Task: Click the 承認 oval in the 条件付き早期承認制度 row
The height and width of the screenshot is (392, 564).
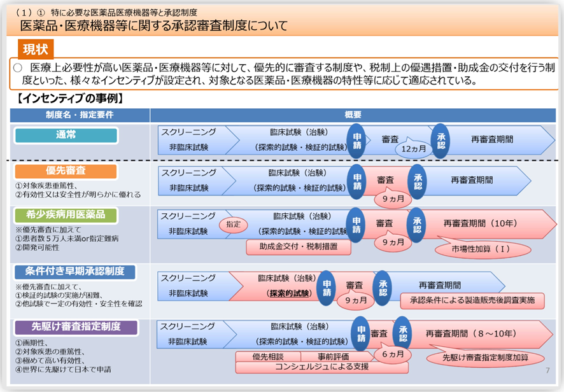Action: (x=383, y=288)
